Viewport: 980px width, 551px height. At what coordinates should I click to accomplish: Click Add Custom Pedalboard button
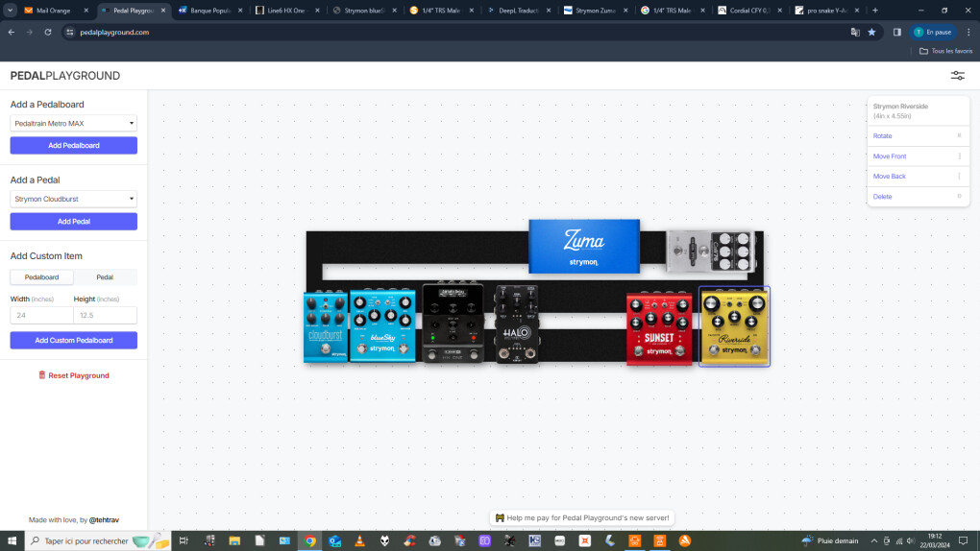74,340
